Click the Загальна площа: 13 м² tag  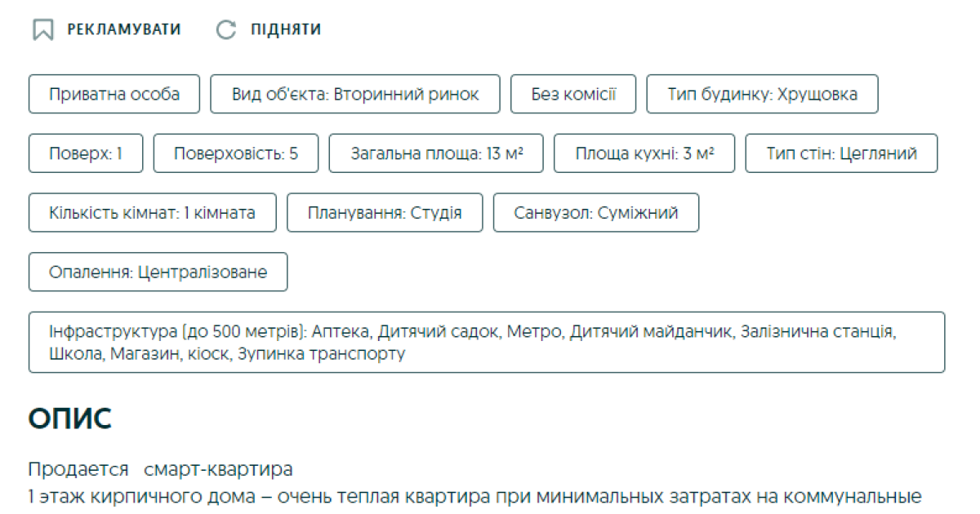(436, 153)
